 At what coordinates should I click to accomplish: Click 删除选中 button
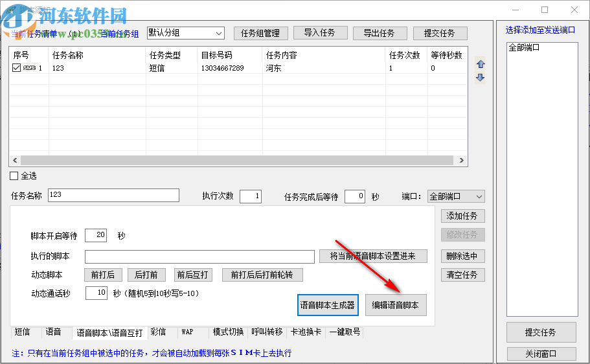pos(462,256)
